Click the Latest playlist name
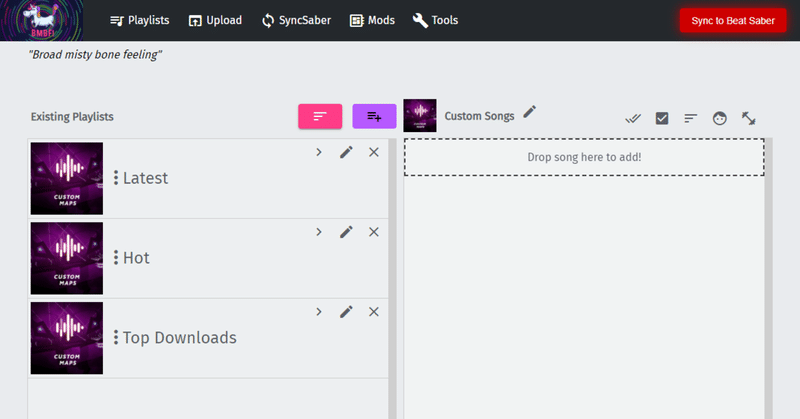 [x=145, y=178]
